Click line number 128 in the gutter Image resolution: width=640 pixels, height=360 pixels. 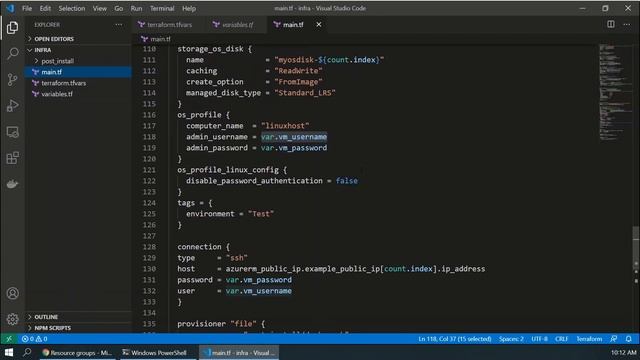pyautogui.click(x=149, y=247)
